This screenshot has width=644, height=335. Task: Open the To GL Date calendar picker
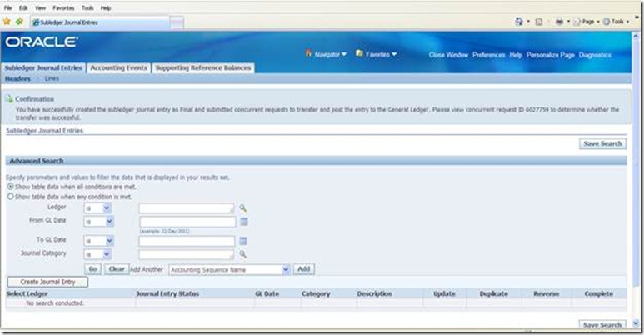pyautogui.click(x=243, y=241)
